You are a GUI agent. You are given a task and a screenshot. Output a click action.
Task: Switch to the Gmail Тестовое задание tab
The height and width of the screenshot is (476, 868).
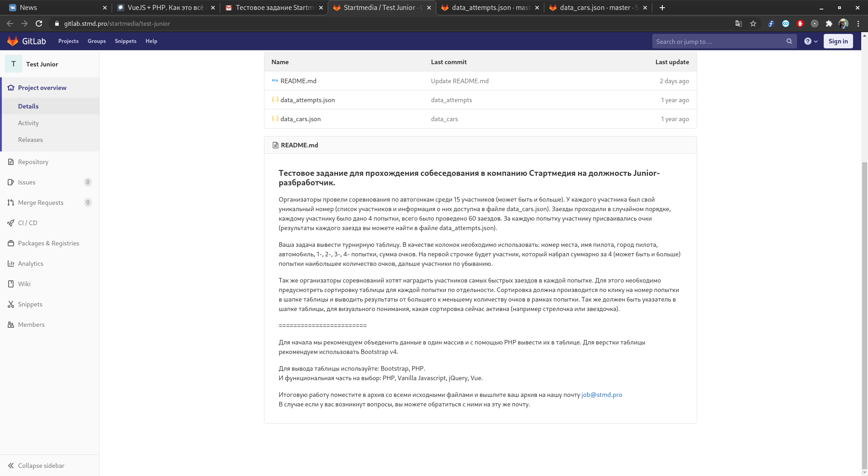tap(274, 8)
